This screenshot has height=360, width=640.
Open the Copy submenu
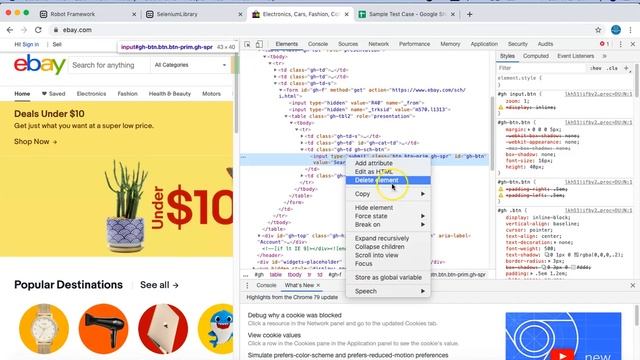click(x=388, y=194)
